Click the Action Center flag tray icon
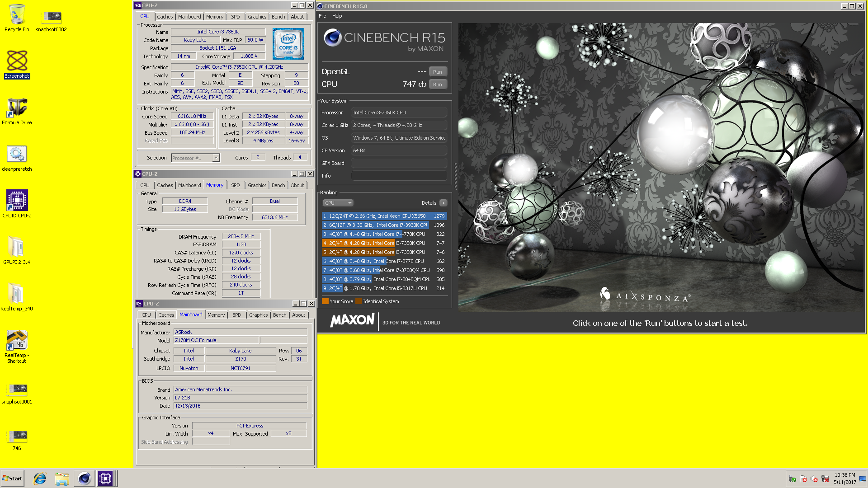Viewport: 868px width, 488px height. point(803,479)
